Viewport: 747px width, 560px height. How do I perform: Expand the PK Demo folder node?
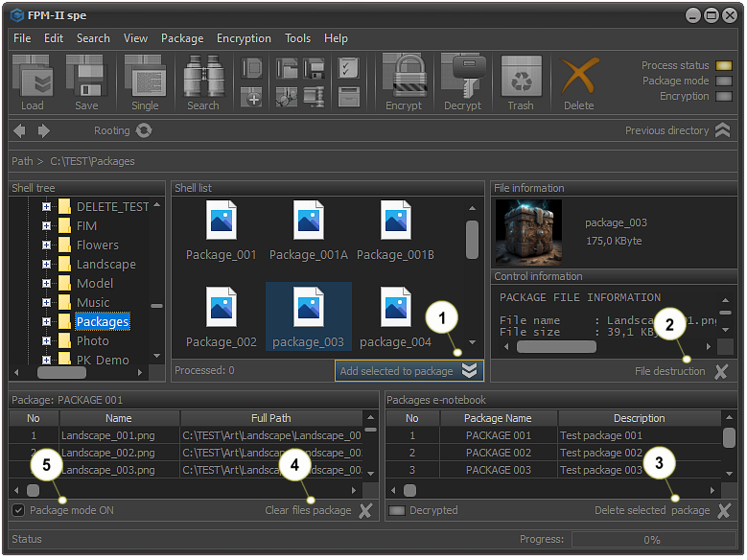click(46, 360)
